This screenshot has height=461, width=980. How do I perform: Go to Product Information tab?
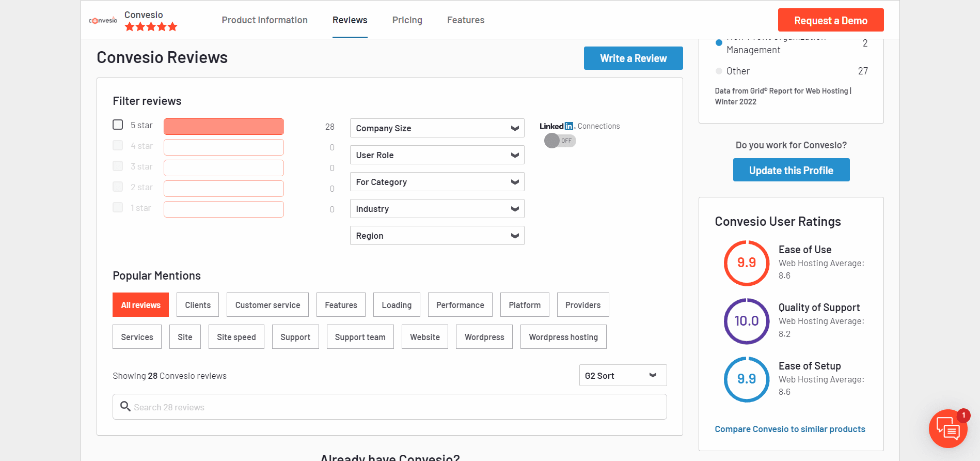point(264,20)
